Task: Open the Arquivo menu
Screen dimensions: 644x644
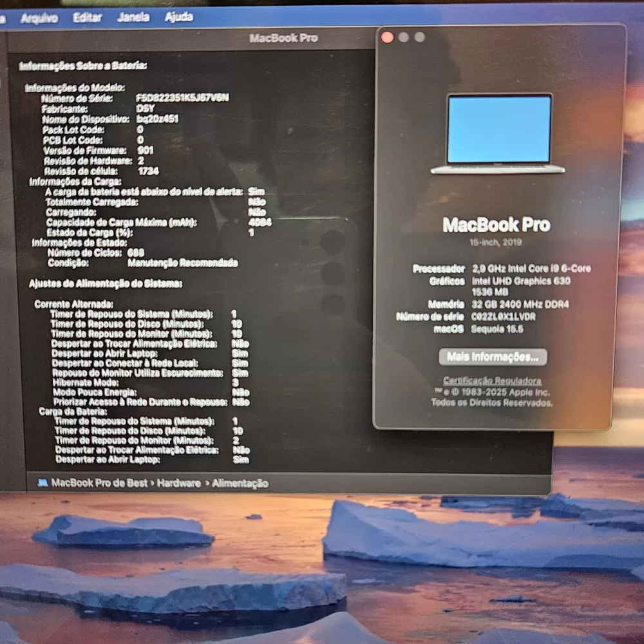Action: click(39, 17)
